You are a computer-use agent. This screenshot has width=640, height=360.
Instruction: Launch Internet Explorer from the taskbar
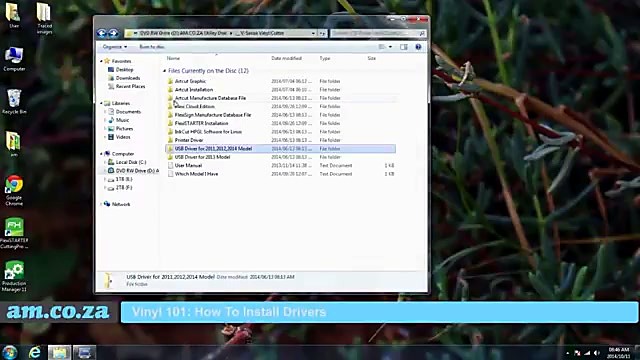[x=35, y=352]
